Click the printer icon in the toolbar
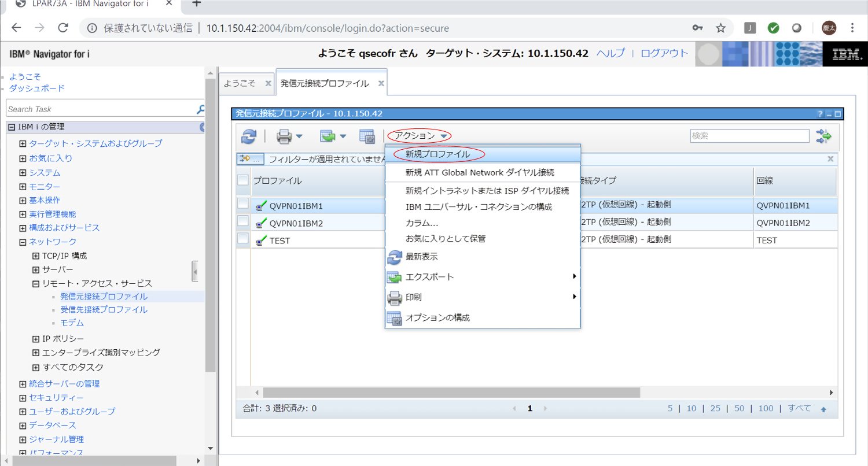The height and width of the screenshot is (466, 868). click(x=285, y=136)
